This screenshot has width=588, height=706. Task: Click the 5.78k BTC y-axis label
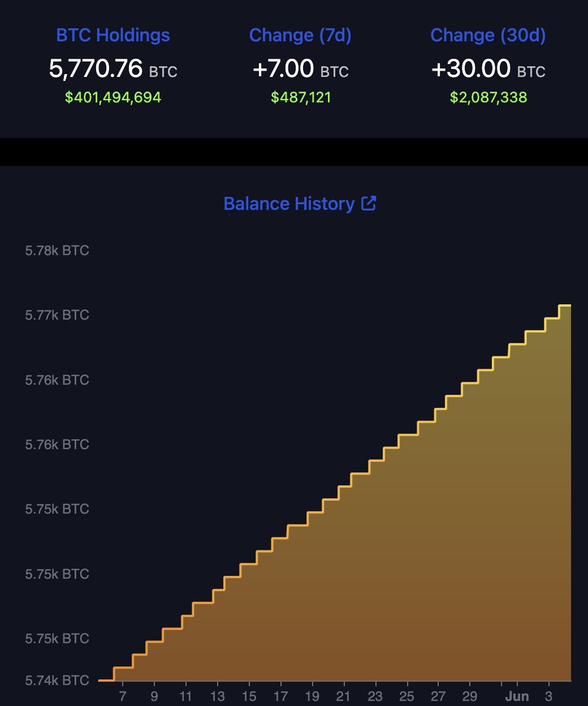(57, 251)
